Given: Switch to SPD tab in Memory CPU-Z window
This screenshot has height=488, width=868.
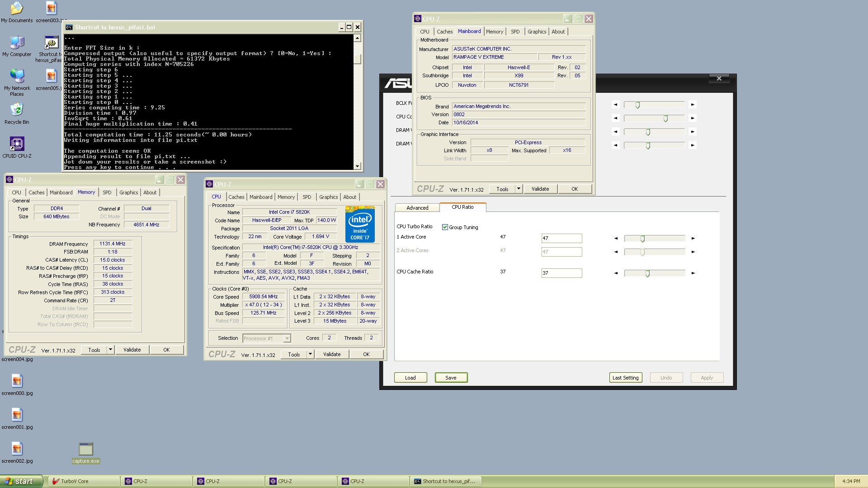Looking at the screenshot, I should tap(107, 192).
